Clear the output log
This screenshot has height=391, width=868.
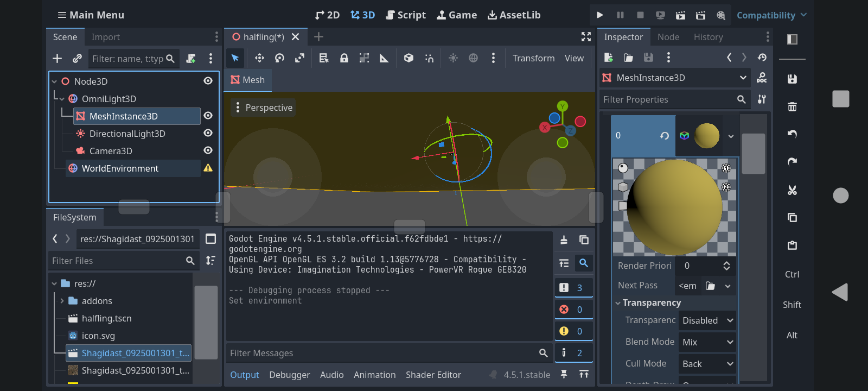(564, 240)
